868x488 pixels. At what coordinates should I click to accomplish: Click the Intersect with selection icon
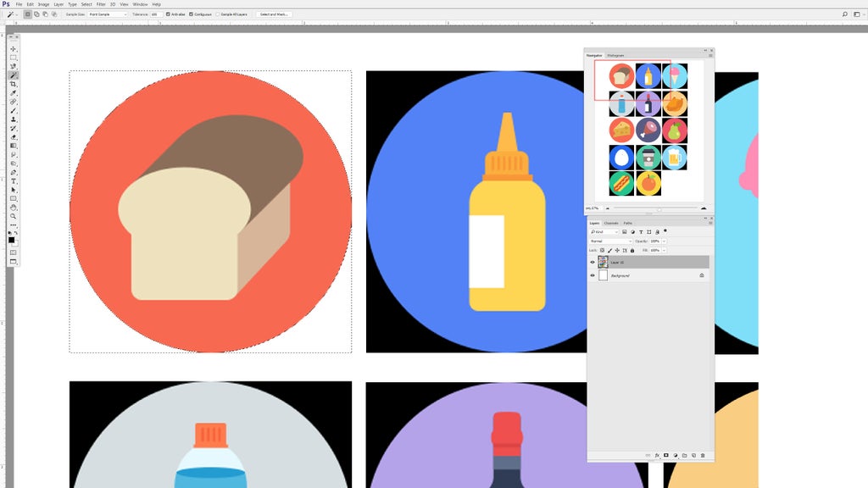[x=54, y=14]
